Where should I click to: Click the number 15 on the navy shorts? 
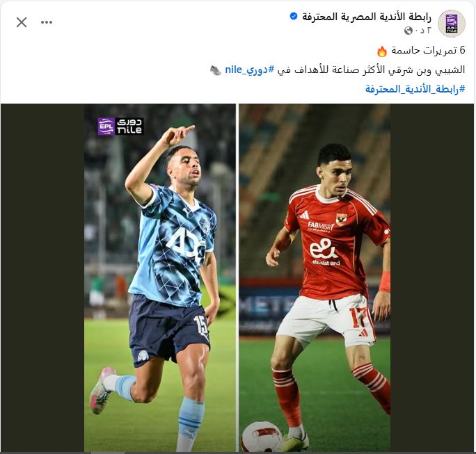[x=201, y=325]
